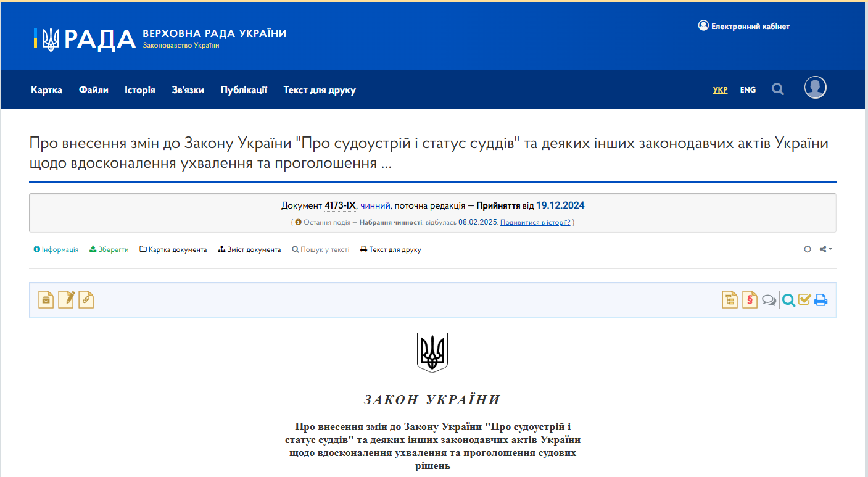Open the comments speech bubble icon
This screenshot has height=477, width=868.
point(769,299)
